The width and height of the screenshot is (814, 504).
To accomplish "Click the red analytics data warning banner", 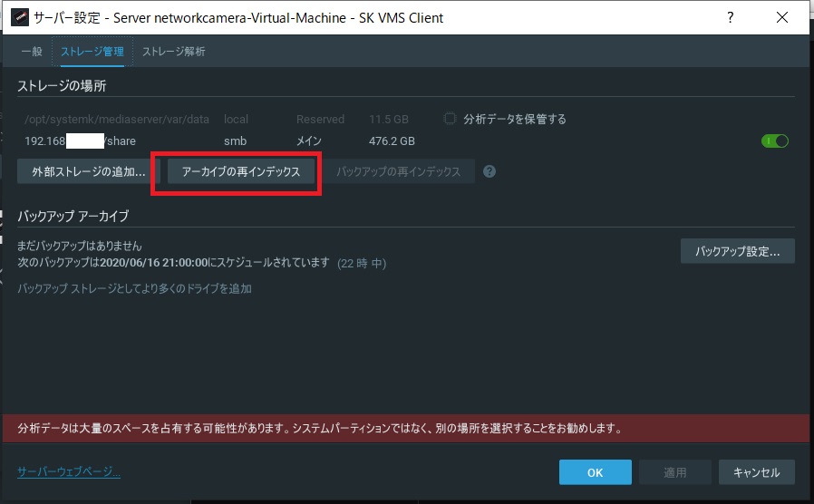I will pos(406,428).
